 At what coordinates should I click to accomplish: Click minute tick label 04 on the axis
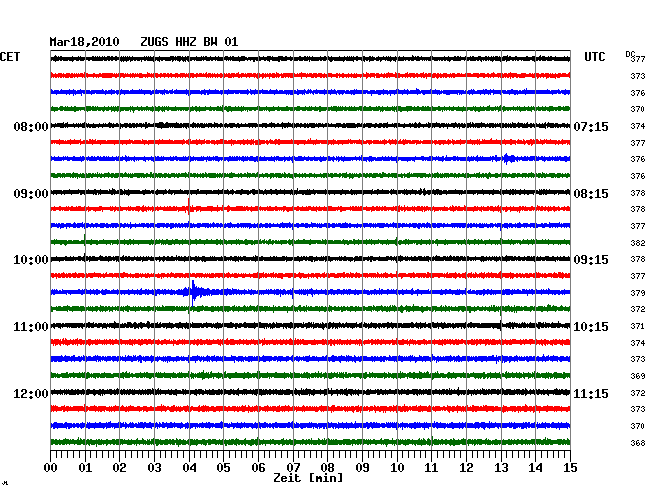[x=189, y=468]
